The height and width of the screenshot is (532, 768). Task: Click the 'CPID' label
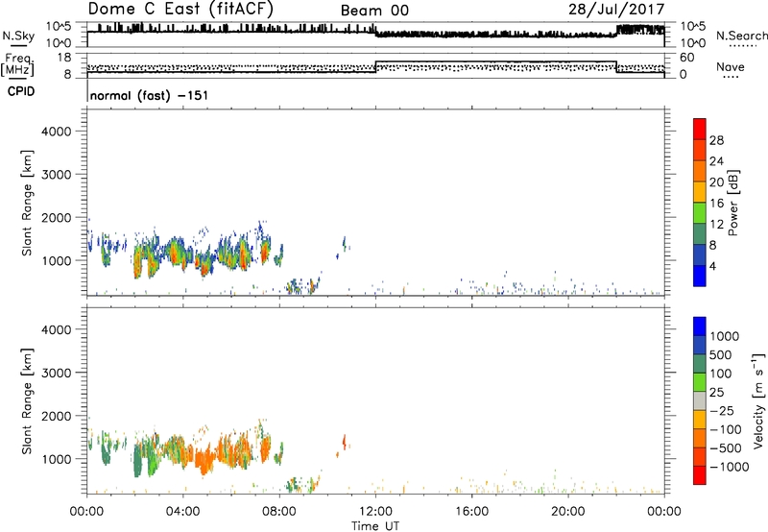(21, 91)
